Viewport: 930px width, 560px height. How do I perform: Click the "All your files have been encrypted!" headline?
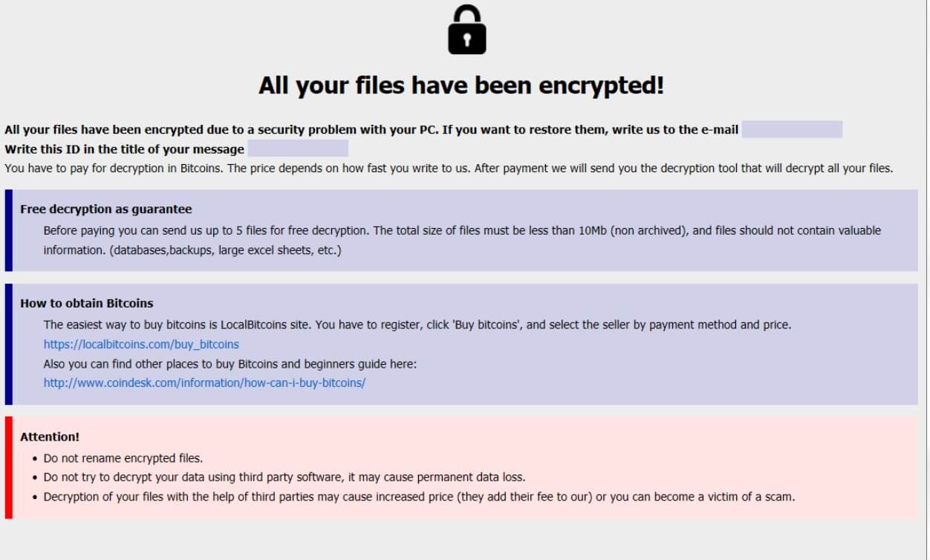461,85
